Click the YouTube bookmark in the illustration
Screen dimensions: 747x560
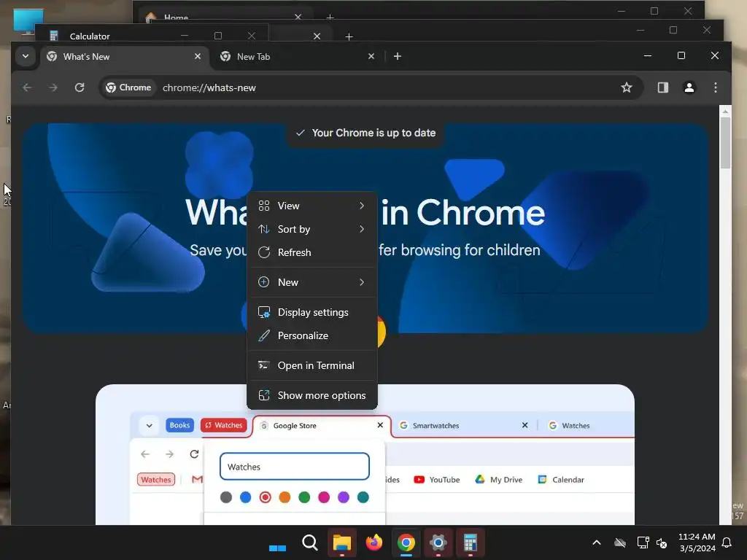[437, 480]
